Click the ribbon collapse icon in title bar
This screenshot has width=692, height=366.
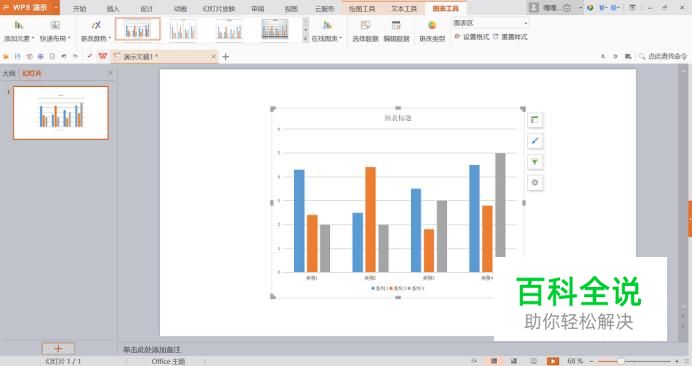tap(632, 8)
